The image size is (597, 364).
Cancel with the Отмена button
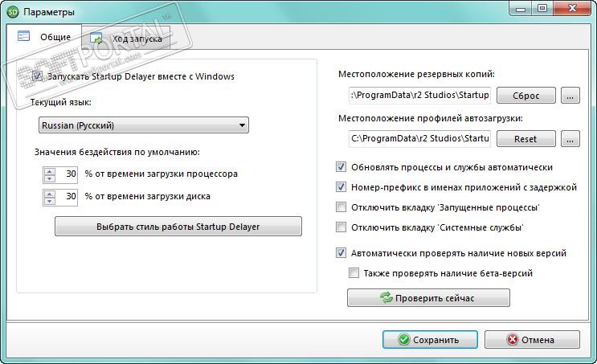tap(532, 339)
